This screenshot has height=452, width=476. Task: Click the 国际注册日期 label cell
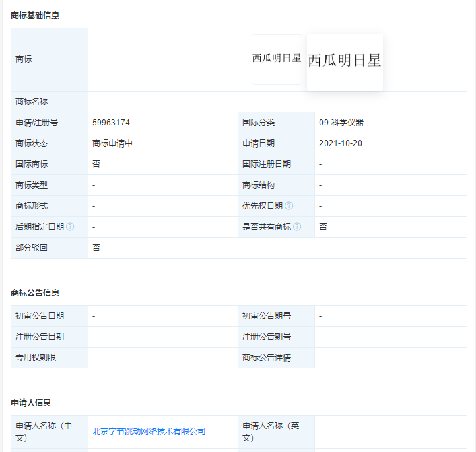coord(276,164)
